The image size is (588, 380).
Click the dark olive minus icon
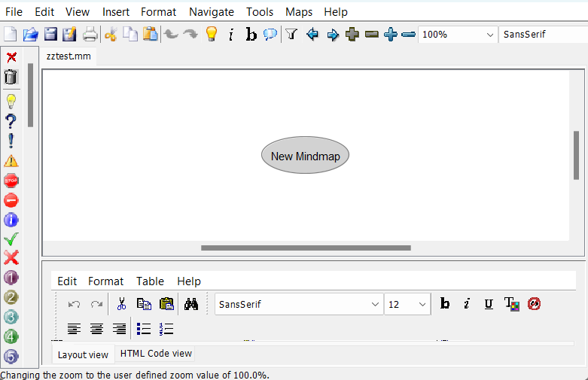click(x=372, y=35)
